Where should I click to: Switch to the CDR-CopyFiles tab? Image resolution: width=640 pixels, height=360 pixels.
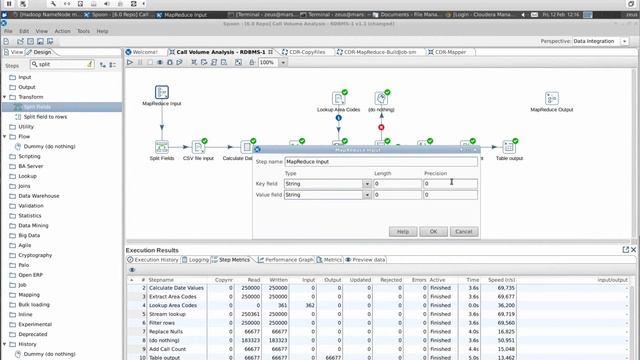[x=304, y=52]
